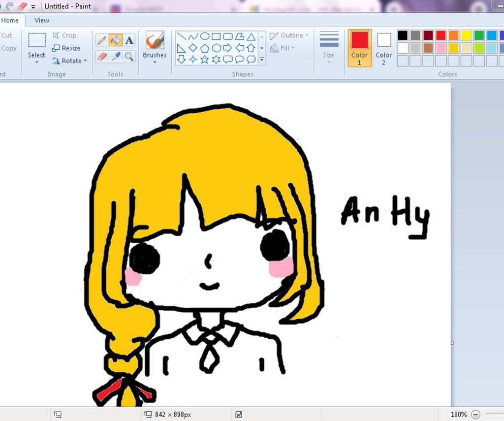Choose the rose pink color swatch
This screenshot has width=504, height=421.
[441, 48]
